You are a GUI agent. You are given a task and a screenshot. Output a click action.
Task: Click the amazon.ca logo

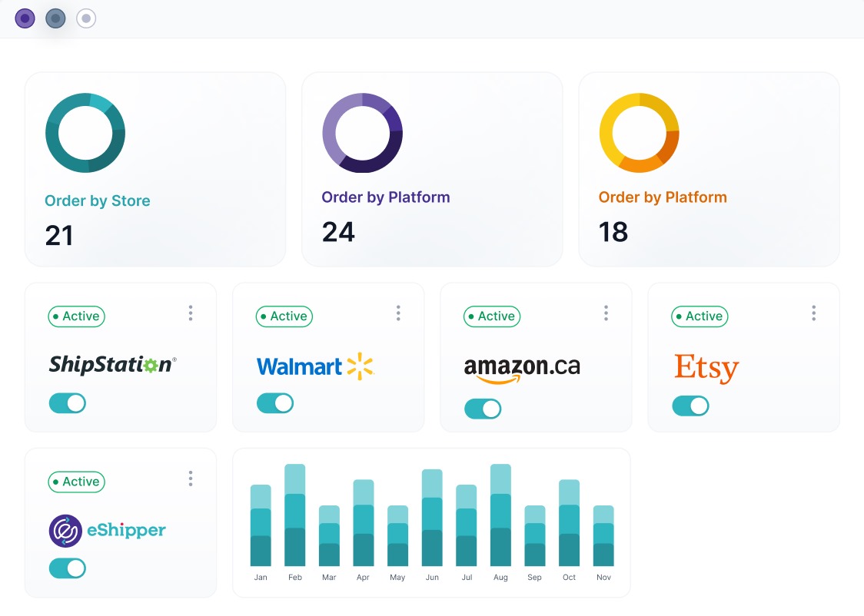[x=522, y=368]
